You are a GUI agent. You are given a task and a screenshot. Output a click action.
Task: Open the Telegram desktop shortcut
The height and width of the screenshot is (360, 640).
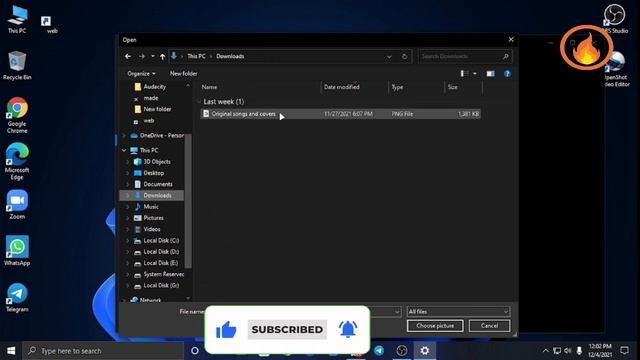[17, 298]
